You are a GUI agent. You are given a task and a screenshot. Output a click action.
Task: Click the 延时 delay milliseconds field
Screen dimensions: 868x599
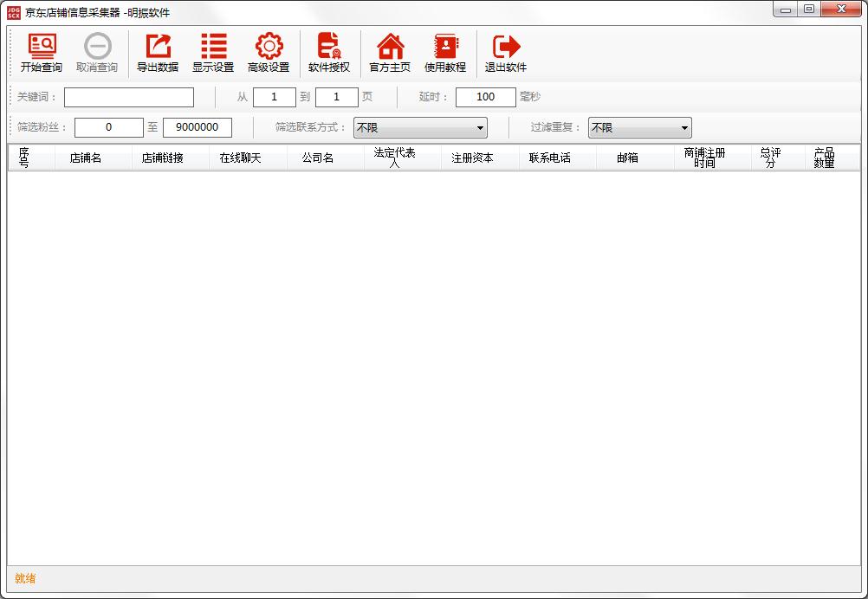(x=486, y=97)
